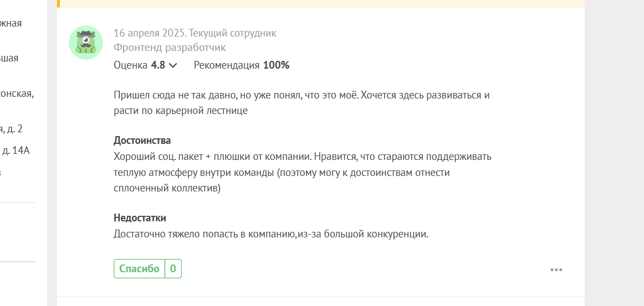Click the thanks counter showing 0
Screen dimensions: 644x306
173,269
